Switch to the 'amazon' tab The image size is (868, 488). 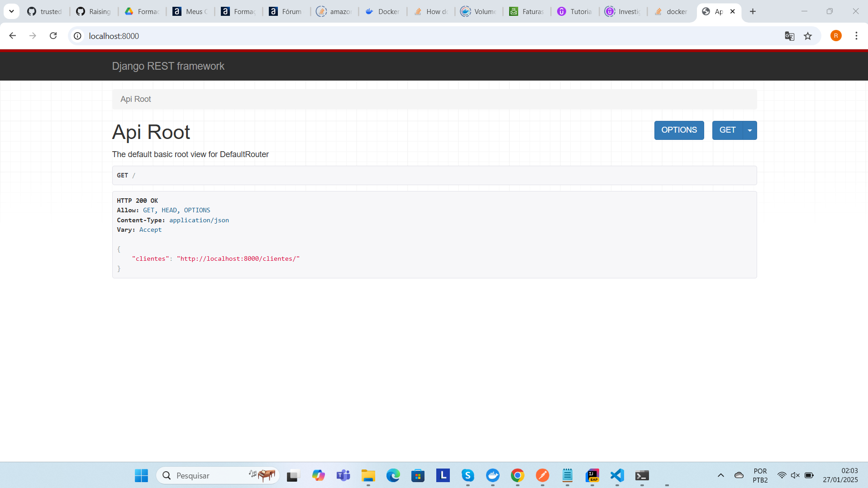coord(335,11)
